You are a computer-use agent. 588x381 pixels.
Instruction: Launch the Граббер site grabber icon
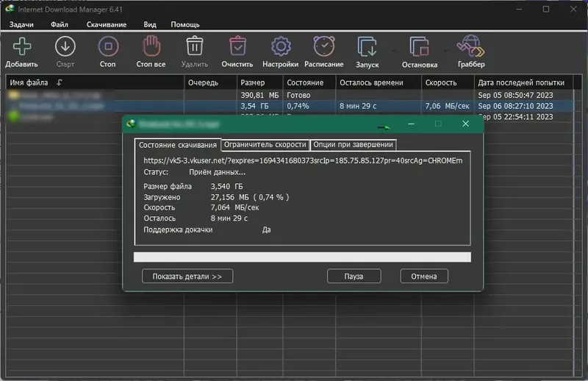[x=470, y=46]
